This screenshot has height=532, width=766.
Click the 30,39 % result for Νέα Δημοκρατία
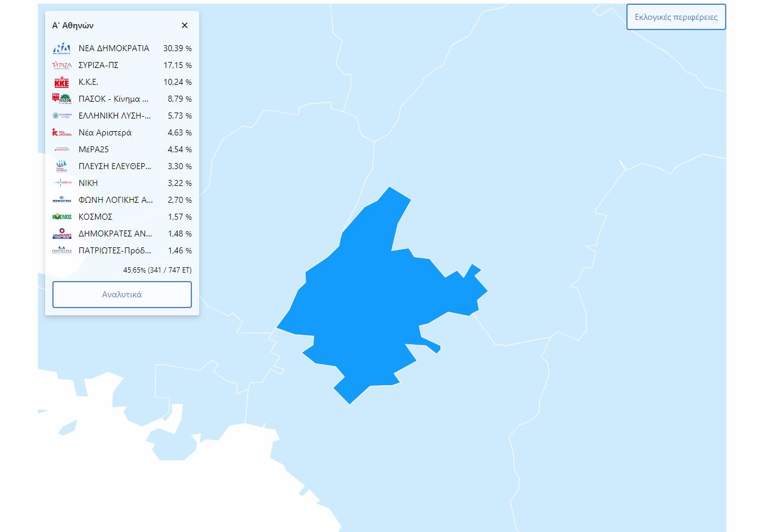coord(177,48)
